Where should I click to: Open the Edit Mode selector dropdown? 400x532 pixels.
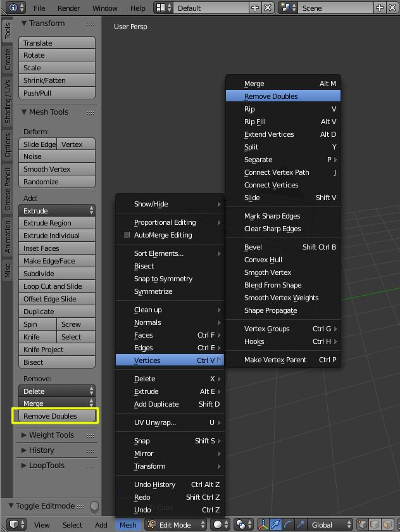tap(175, 524)
